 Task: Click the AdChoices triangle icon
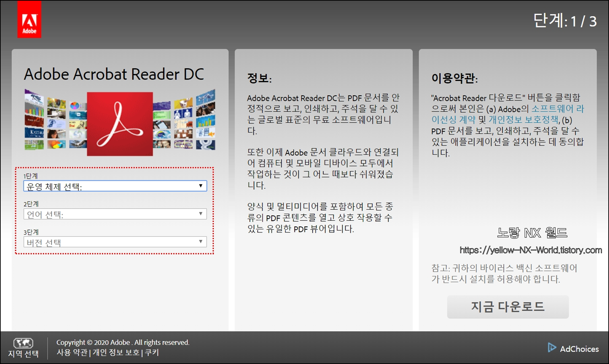[x=552, y=347]
